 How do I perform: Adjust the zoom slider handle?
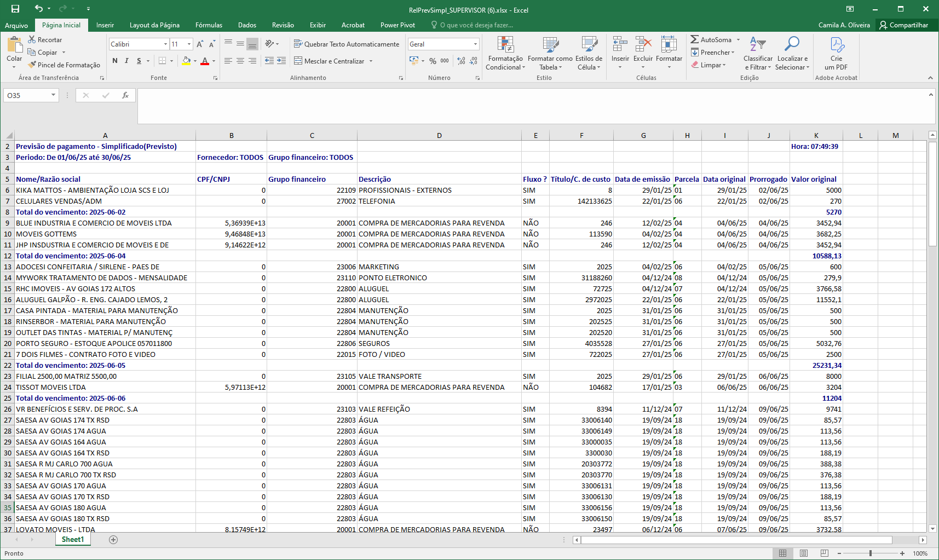point(871,553)
